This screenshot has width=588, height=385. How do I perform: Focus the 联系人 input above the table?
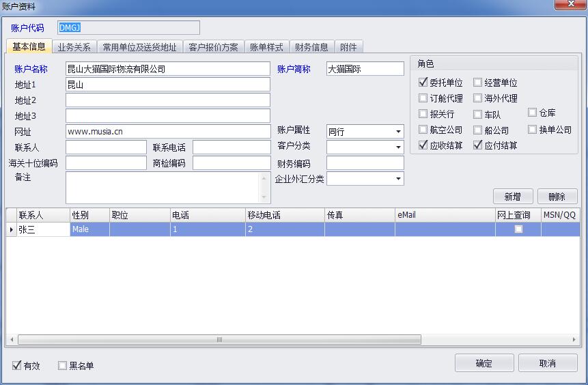(106, 147)
